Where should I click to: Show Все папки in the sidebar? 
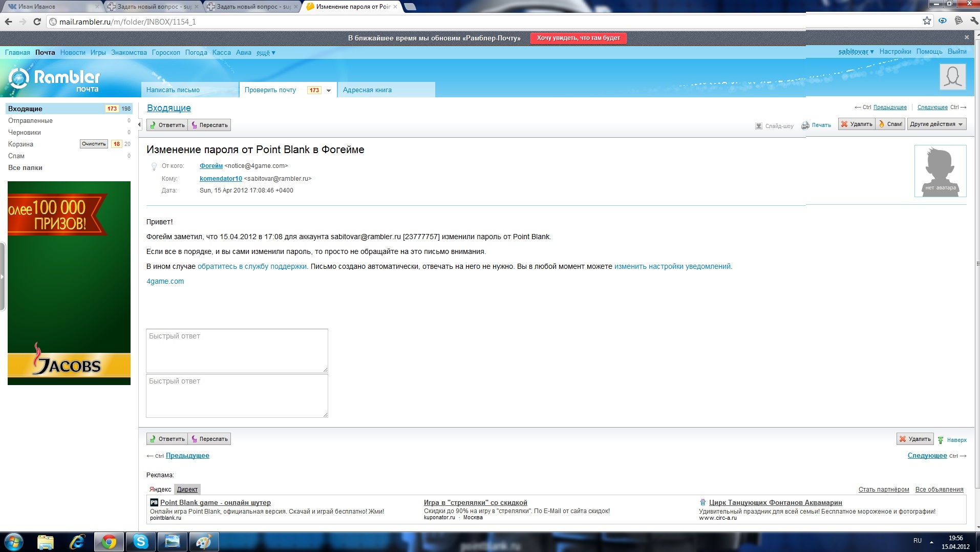coord(25,168)
